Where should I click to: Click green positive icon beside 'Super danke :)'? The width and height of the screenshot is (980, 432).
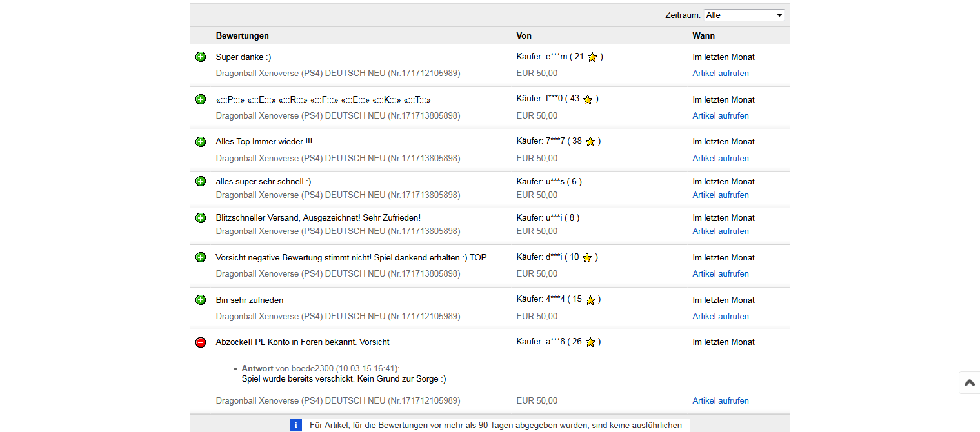(x=201, y=57)
